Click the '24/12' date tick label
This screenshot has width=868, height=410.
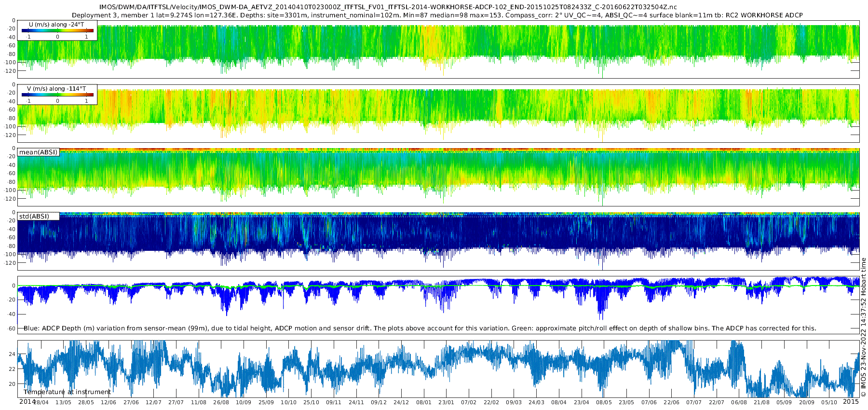click(x=401, y=402)
